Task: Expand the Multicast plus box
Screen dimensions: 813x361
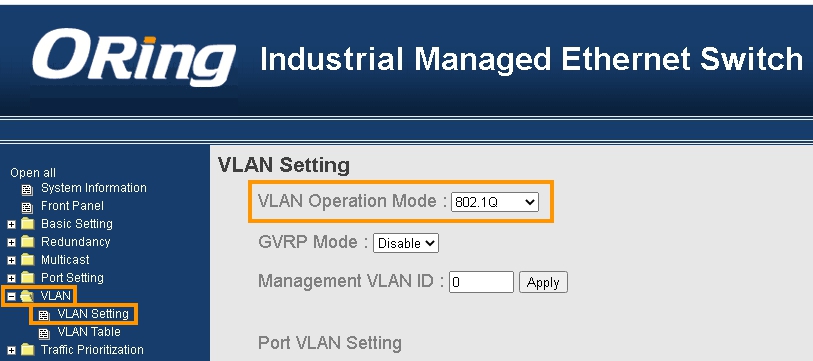Action: pyautogui.click(x=11, y=260)
